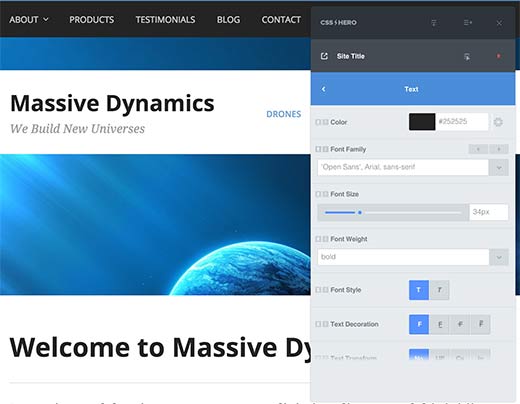The image size is (520, 404).
Task: Click the DRONES link
Action: (284, 114)
